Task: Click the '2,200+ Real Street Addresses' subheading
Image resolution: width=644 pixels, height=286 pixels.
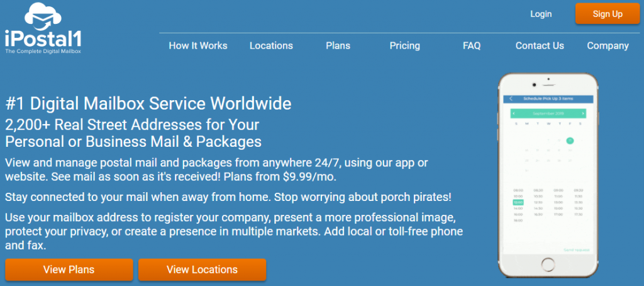Action: pyautogui.click(x=133, y=132)
